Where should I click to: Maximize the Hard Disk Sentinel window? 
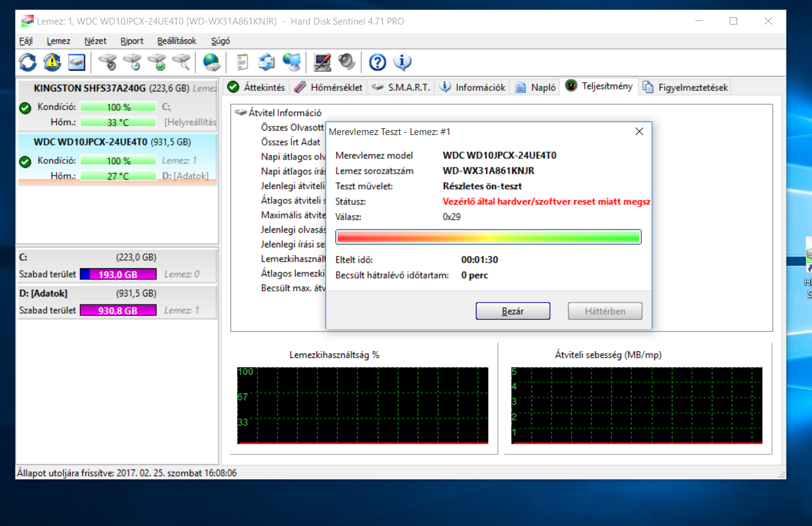point(733,21)
